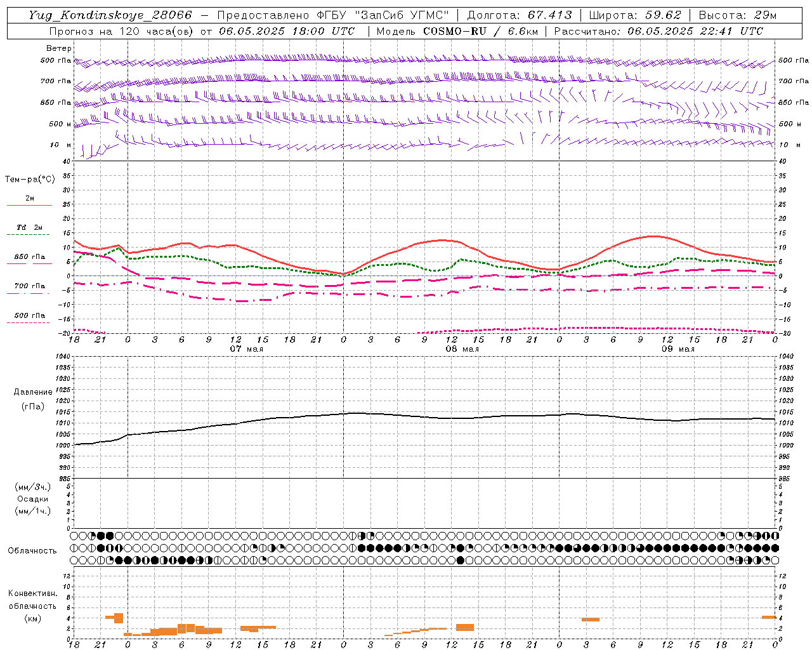Image resolution: width=812 pixels, height=650 pixels.
Task: Click the 08 мая date label
Action: tap(462, 349)
